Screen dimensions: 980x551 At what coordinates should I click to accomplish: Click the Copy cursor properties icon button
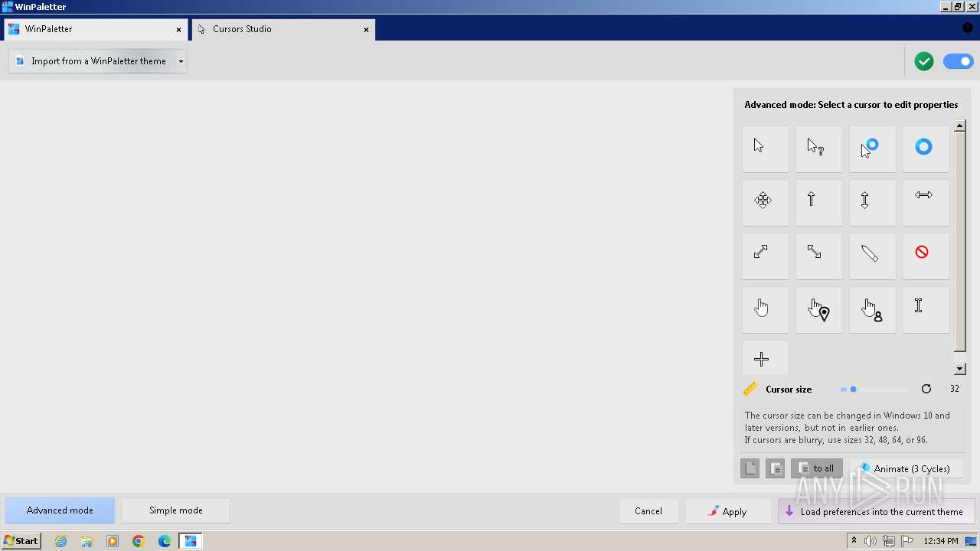click(x=750, y=468)
